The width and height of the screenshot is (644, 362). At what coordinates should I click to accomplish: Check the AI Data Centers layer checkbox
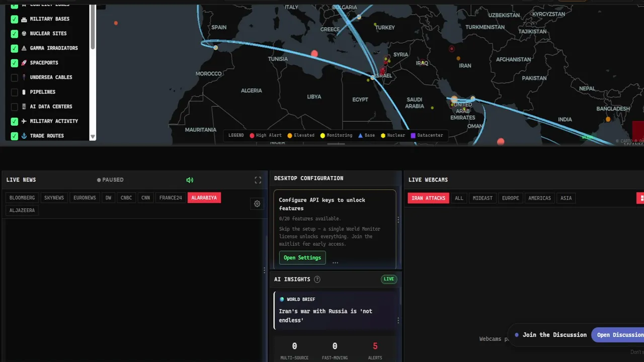(x=15, y=107)
